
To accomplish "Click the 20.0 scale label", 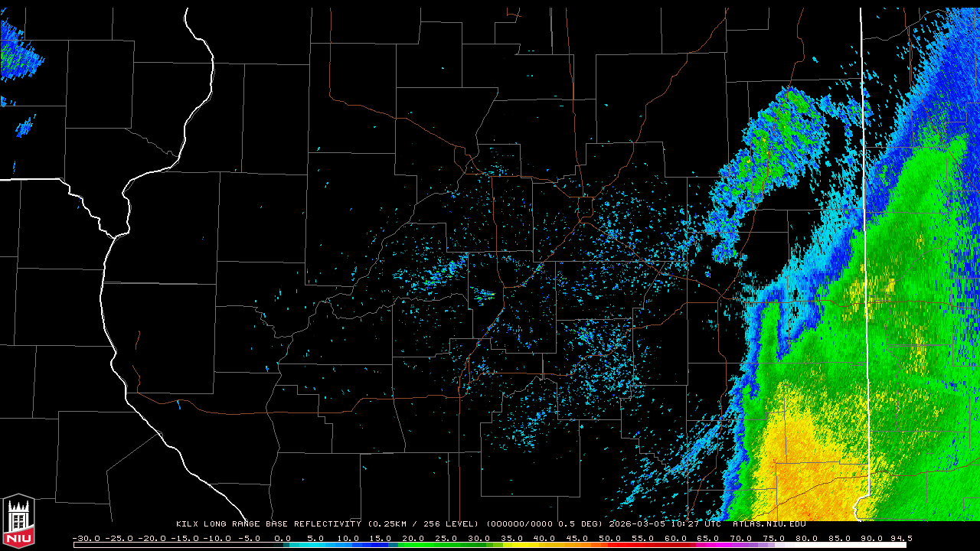I will (413, 539).
